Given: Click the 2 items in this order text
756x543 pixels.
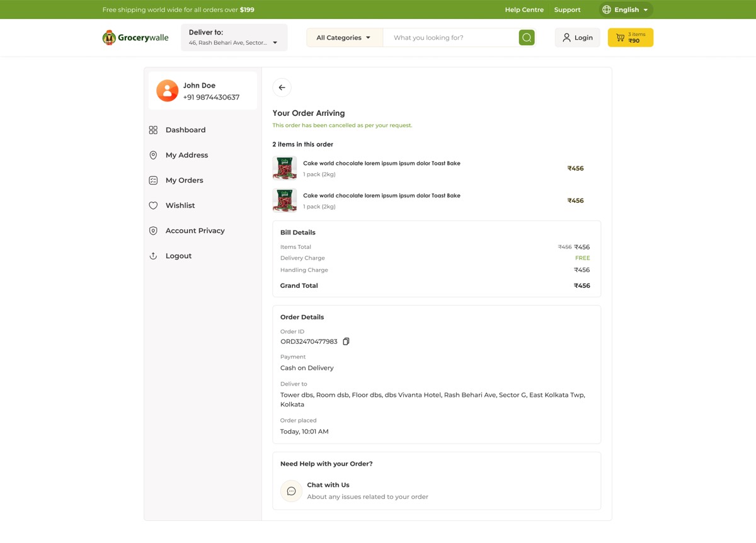Looking at the screenshot, I should point(303,144).
